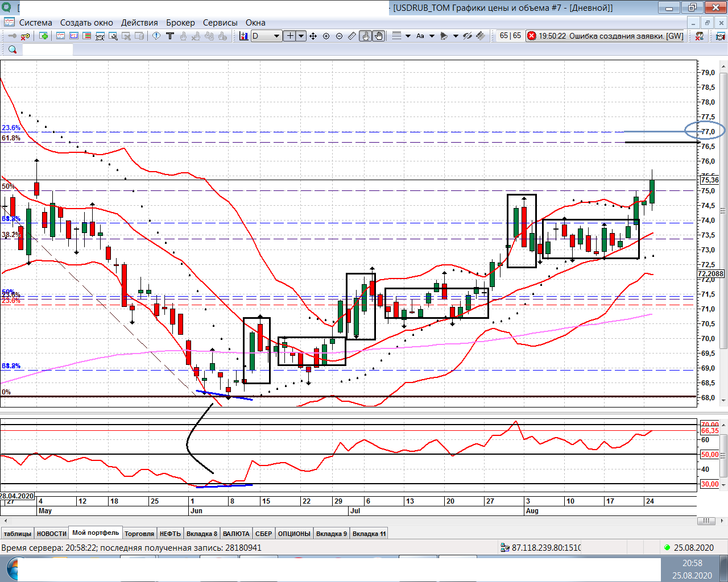The height and width of the screenshot is (582, 728).
Task: Toggle the open hand pan tool
Action: 379,36
